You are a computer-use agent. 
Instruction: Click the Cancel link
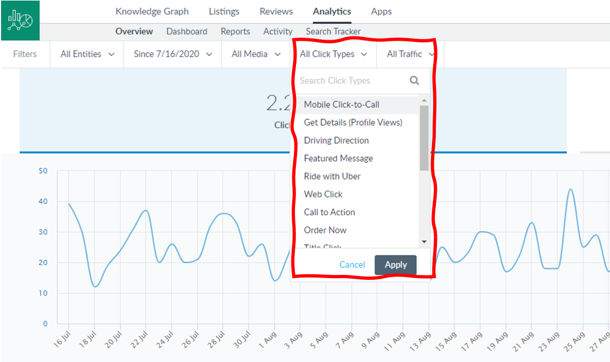click(352, 265)
